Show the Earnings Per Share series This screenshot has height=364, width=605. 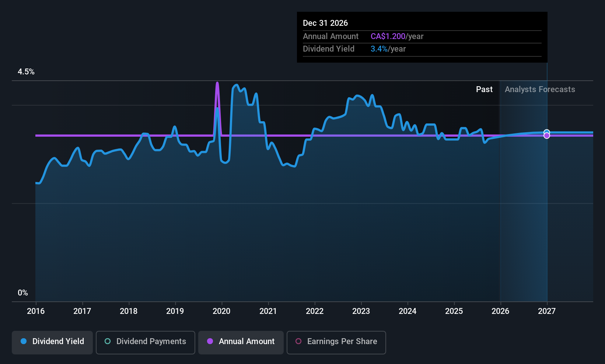336,342
